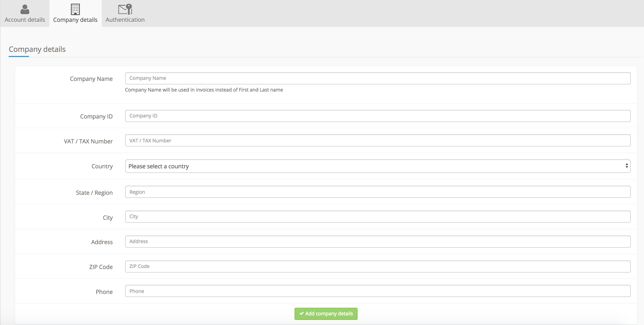644x325 pixels.
Task: Click the invoices help text under Company Name
Action: (x=204, y=90)
